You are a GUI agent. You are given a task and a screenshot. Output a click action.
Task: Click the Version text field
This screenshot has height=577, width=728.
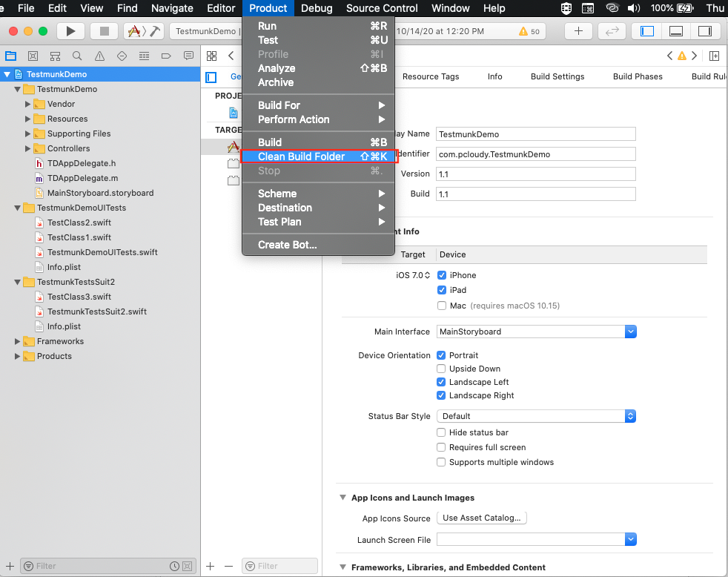[536, 174]
